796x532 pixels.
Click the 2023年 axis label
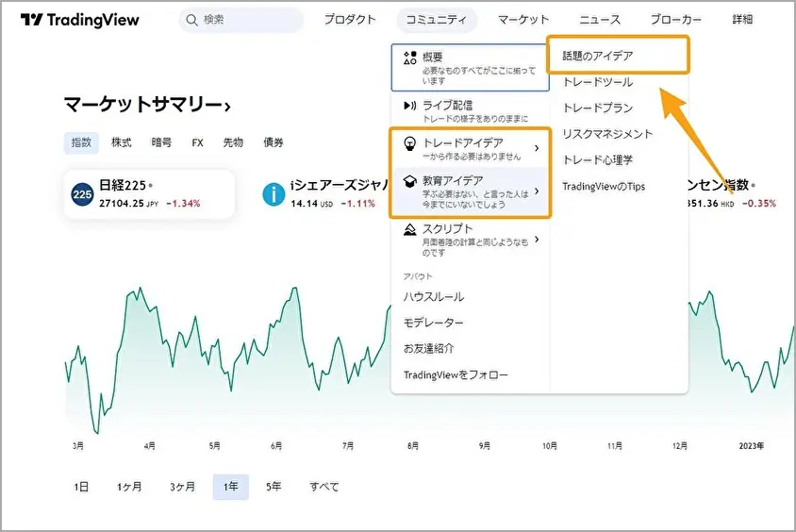pos(752,446)
